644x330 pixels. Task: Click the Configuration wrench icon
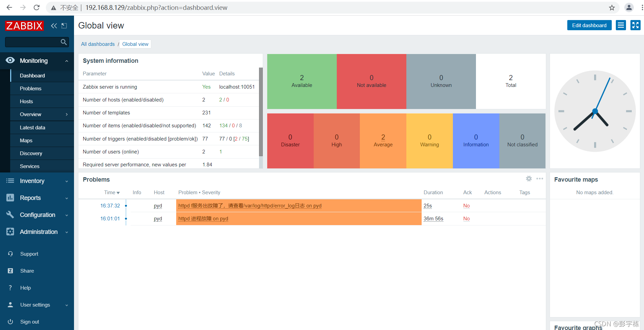point(10,215)
